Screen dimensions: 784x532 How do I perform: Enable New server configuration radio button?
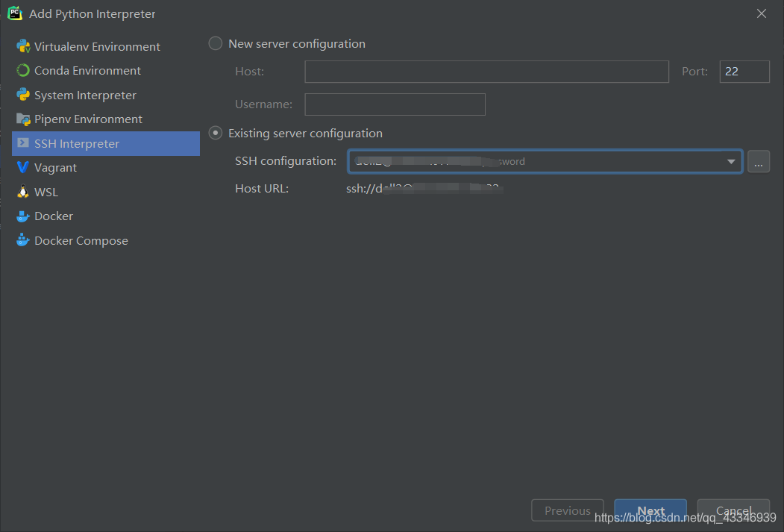coord(216,43)
